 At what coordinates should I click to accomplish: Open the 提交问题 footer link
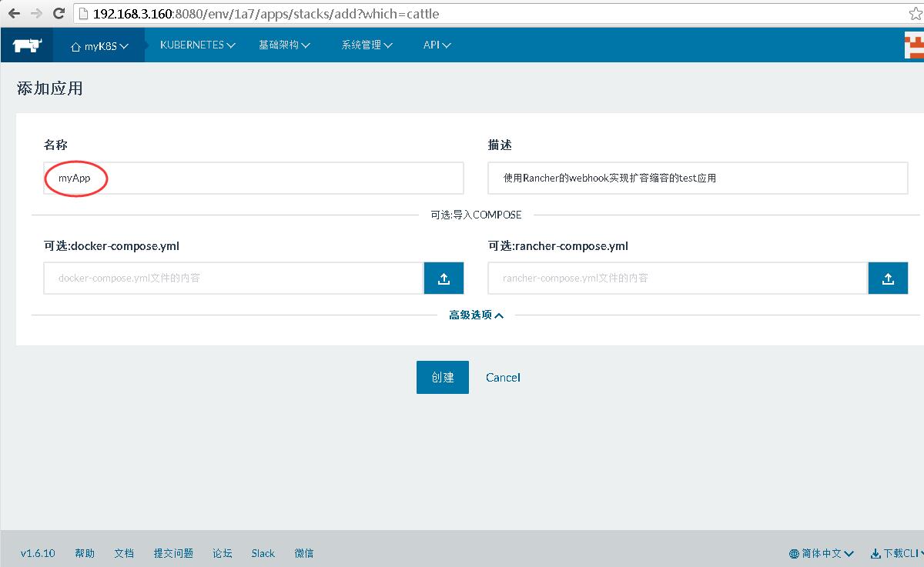(173, 553)
